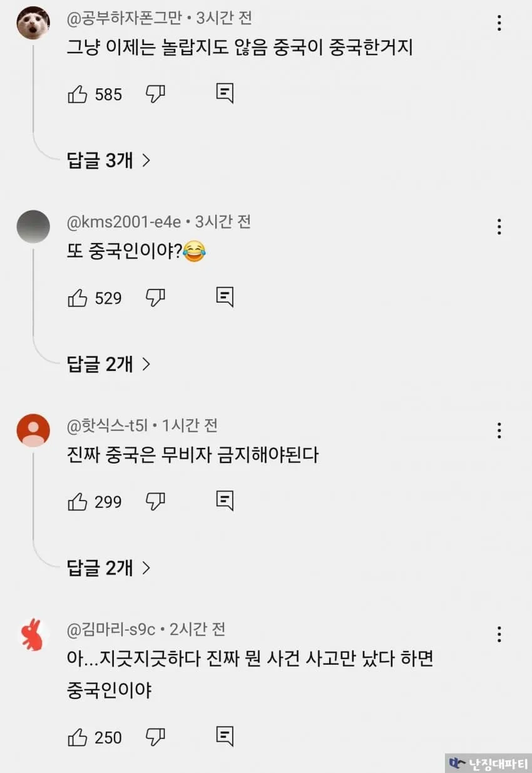Dislike the comment by @공부하자폰그만
This screenshot has height=773, width=532.
point(155,95)
